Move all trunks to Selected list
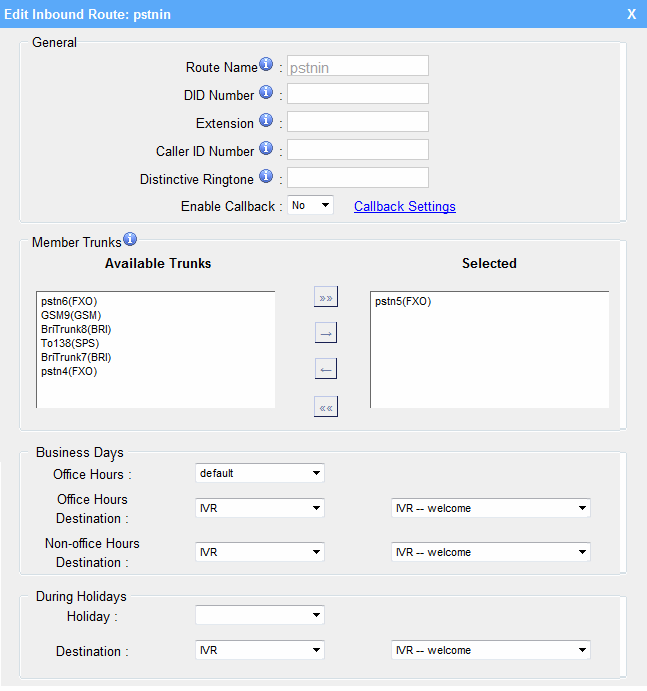Screen dimensions: 647x691 (x=325, y=298)
